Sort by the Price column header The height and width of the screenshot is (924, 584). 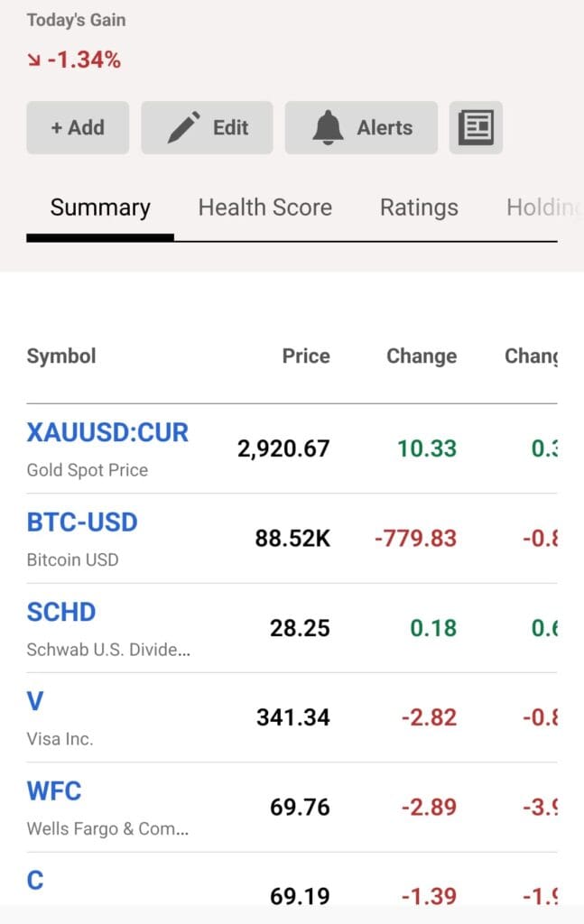[x=306, y=356]
